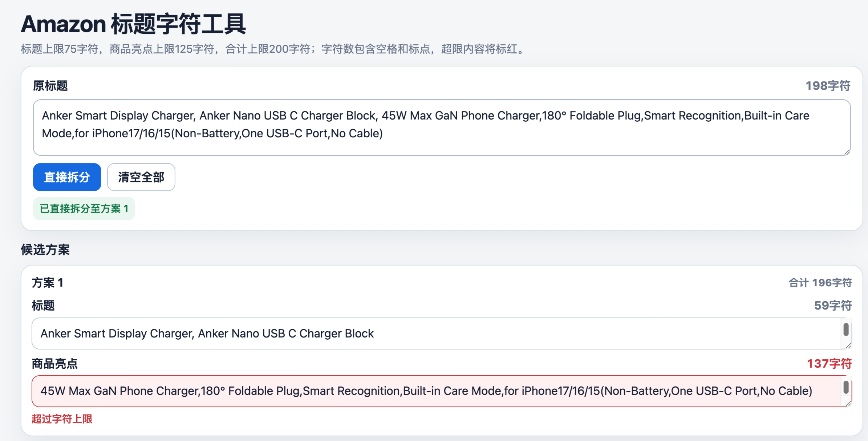Click the 清空全部 button
Image resolution: width=868 pixels, height=441 pixels.
[x=141, y=177]
